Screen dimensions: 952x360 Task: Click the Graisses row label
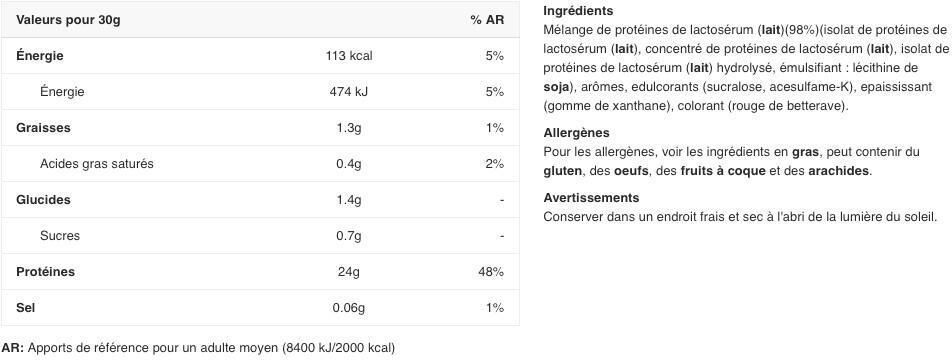click(43, 127)
